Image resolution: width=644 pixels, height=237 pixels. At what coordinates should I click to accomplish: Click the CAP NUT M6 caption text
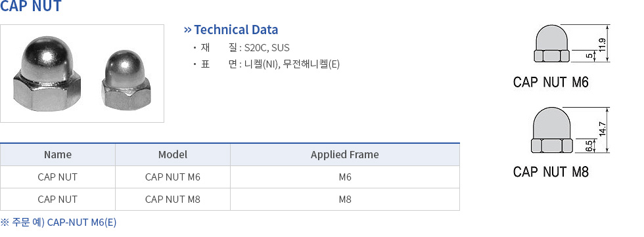[551, 83]
